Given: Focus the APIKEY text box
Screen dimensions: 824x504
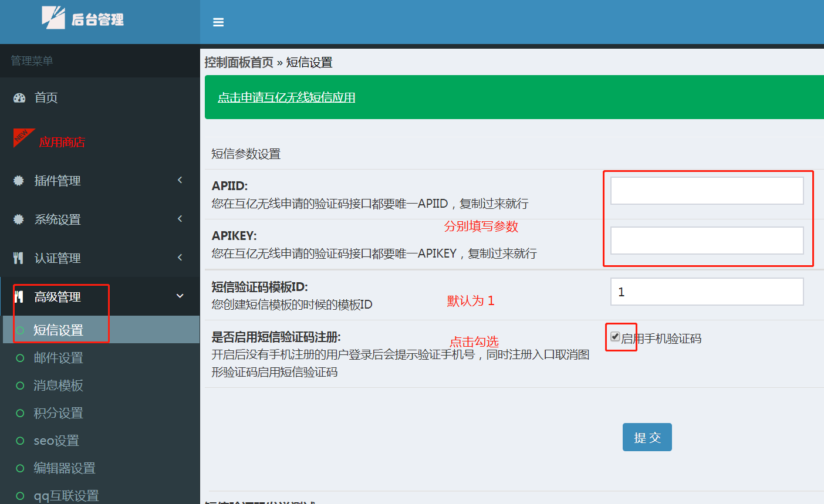Looking at the screenshot, I should click(x=707, y=241).
